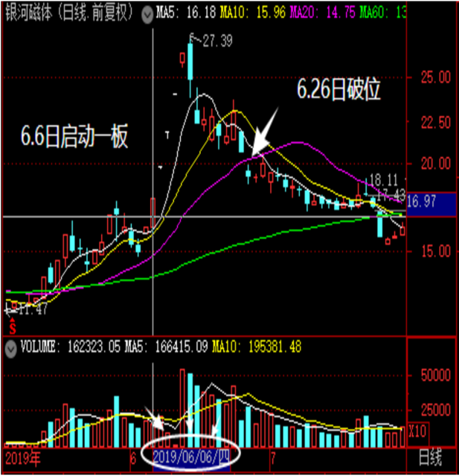Click the 18.11 price annotation
Viewport: 459px width, 476px height.
(384, 180)
